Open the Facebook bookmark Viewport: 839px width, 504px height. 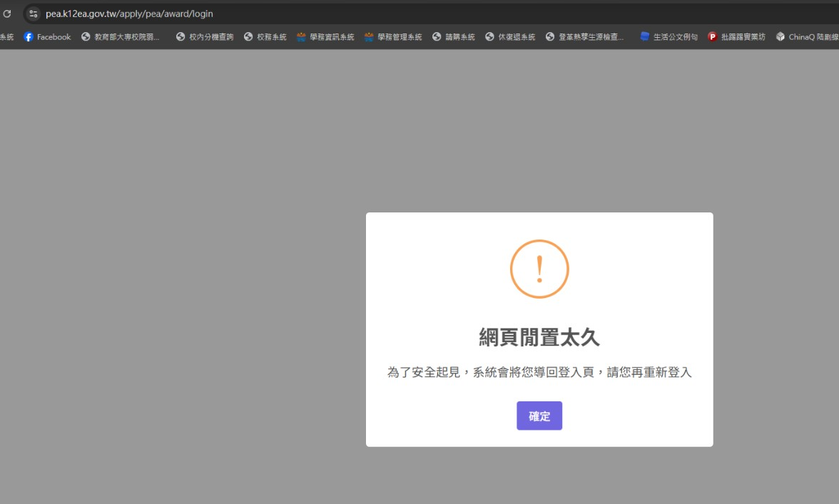tap(47, 37)
